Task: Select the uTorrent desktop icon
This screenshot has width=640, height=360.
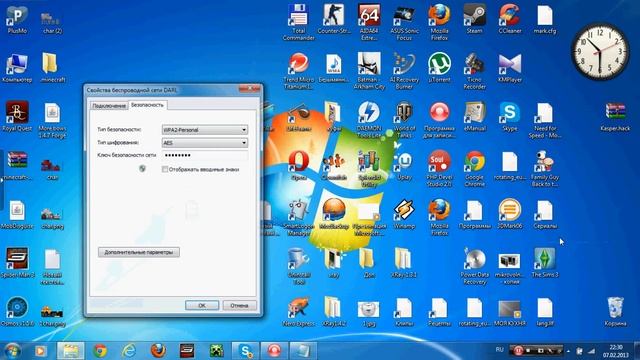Action: pyautogui.click(x=439, y=68)
